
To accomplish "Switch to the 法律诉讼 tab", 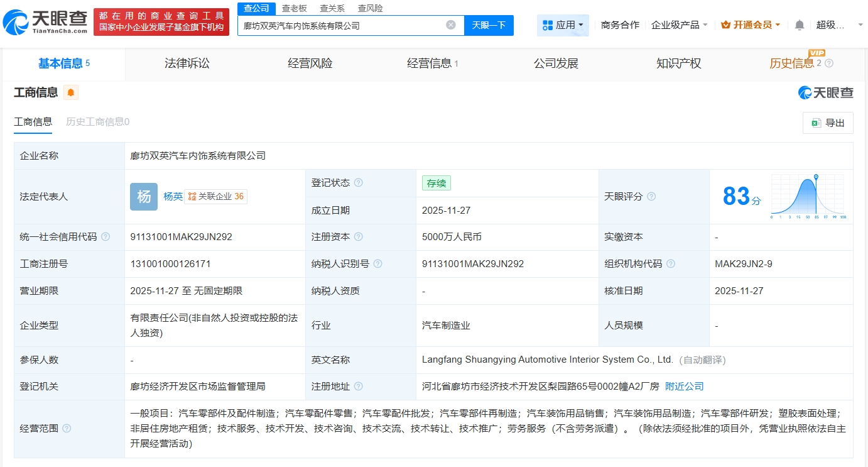I will [x=187, y=63].
